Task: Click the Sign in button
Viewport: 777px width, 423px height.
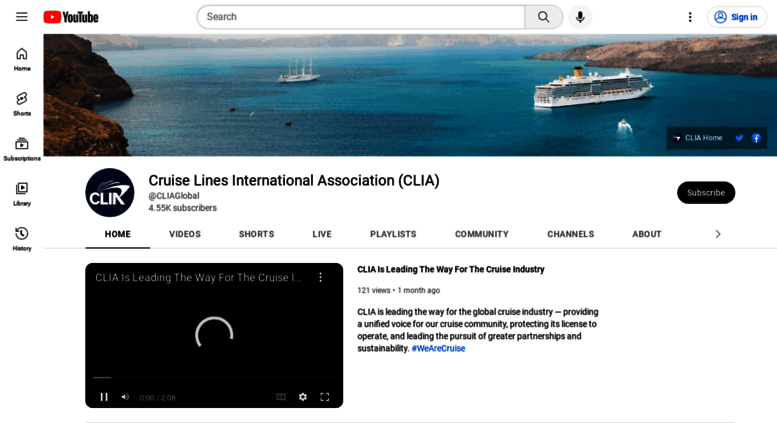Action: [x=736, y=17]
